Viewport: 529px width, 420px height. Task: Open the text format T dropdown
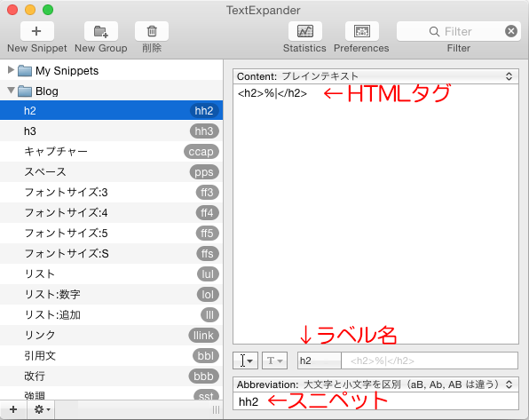274,361
